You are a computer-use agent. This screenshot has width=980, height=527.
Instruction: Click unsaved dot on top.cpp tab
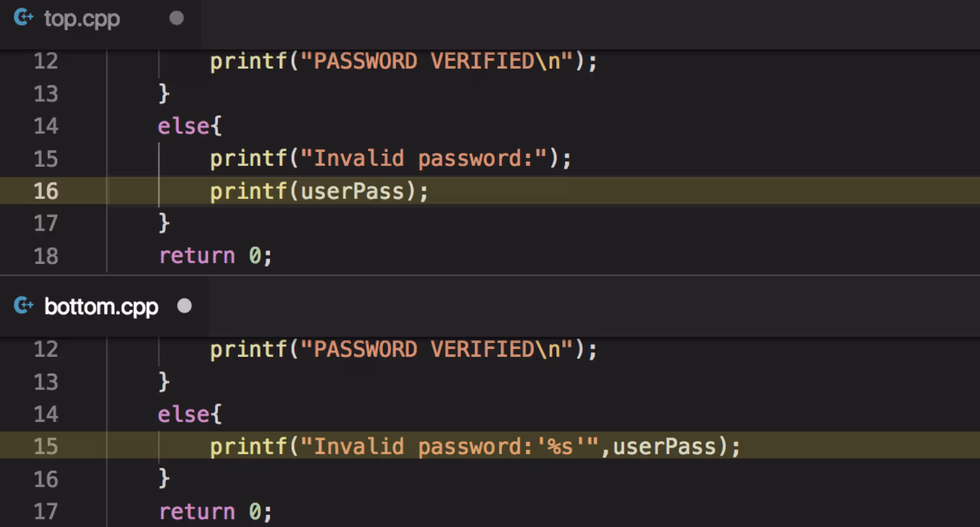pyautogui.click(x=176, y=18)
